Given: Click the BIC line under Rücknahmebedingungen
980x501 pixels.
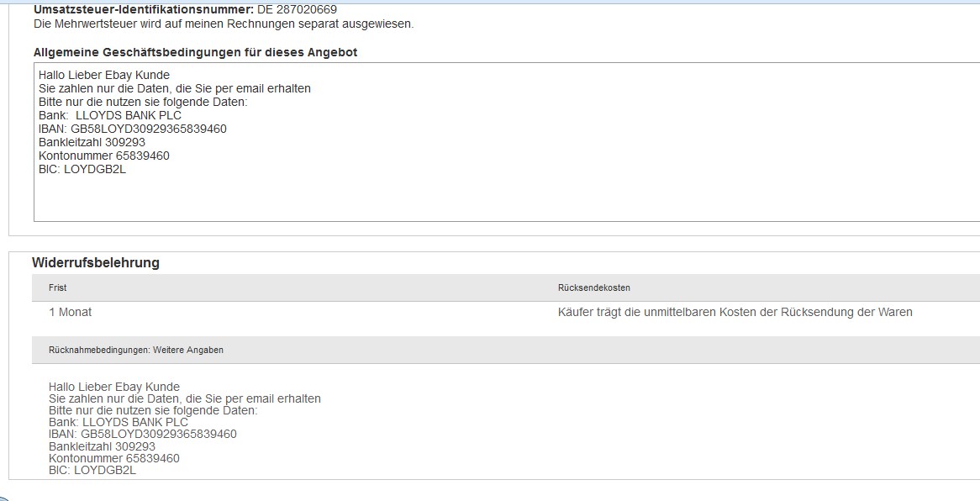Looking at the screenshot, I should pos(92,471).
